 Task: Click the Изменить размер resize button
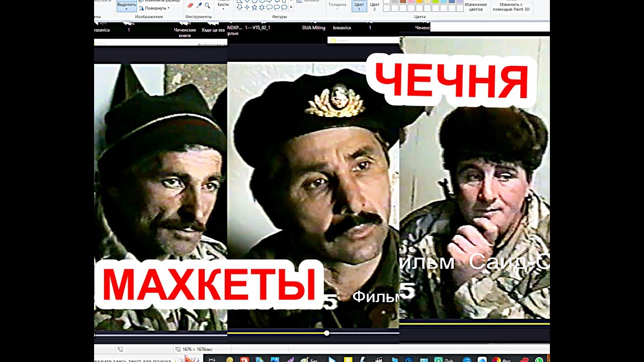(159, 1)
